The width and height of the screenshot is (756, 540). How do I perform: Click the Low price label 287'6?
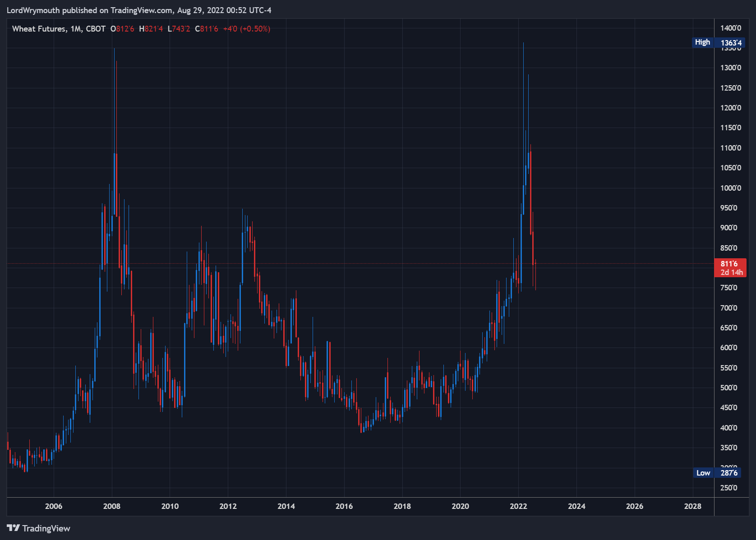[x=728, y=473]
